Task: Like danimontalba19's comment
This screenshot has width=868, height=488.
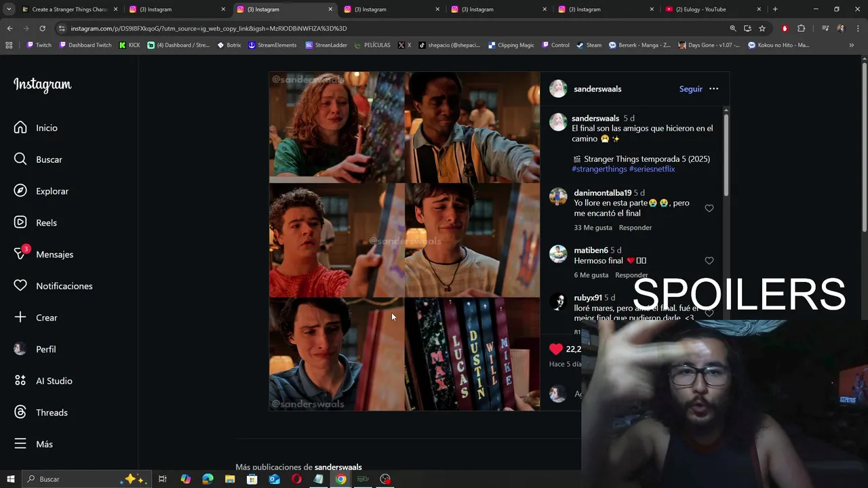Action: tap(709, 208)
